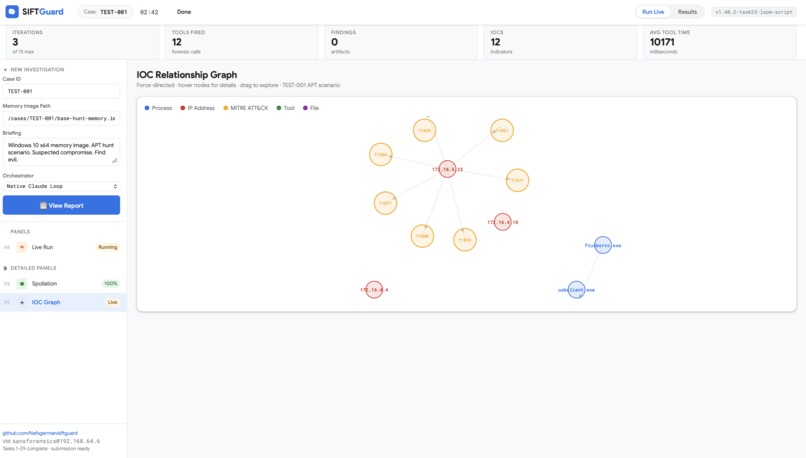Viewport: 806px width, 458px height.
Task: Click the IP Address legend red dot
Action: [183, 108]
